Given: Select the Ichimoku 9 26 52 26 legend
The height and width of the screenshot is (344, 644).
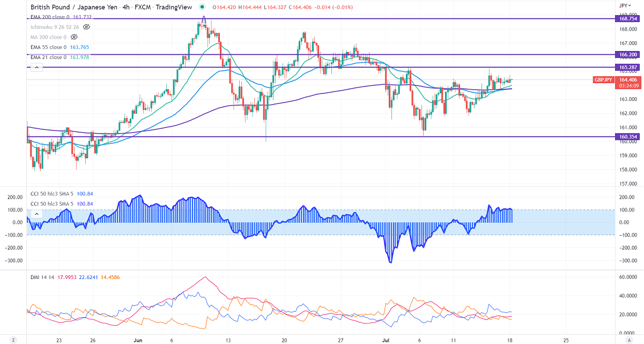Looking at the screenshot, I should tap(56, 26).
